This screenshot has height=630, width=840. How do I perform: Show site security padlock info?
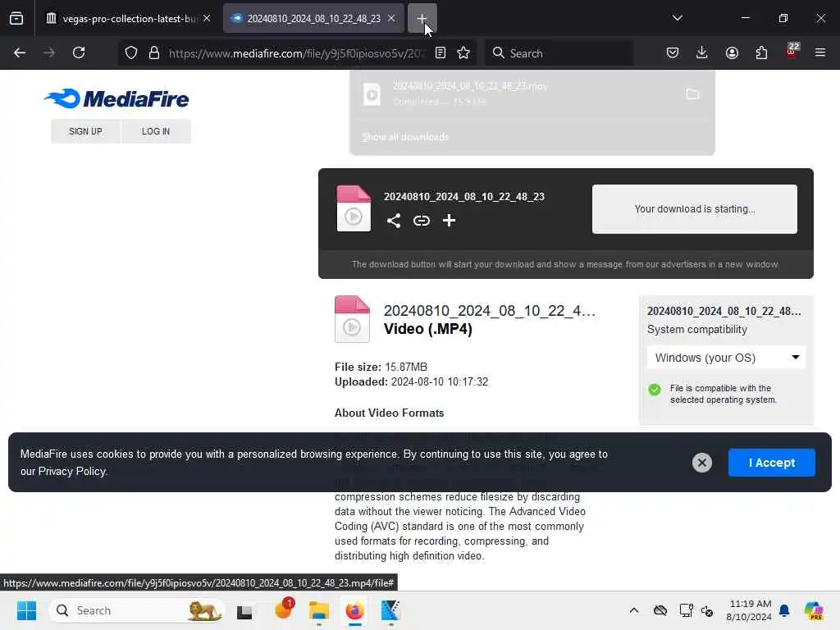point(154,53)
